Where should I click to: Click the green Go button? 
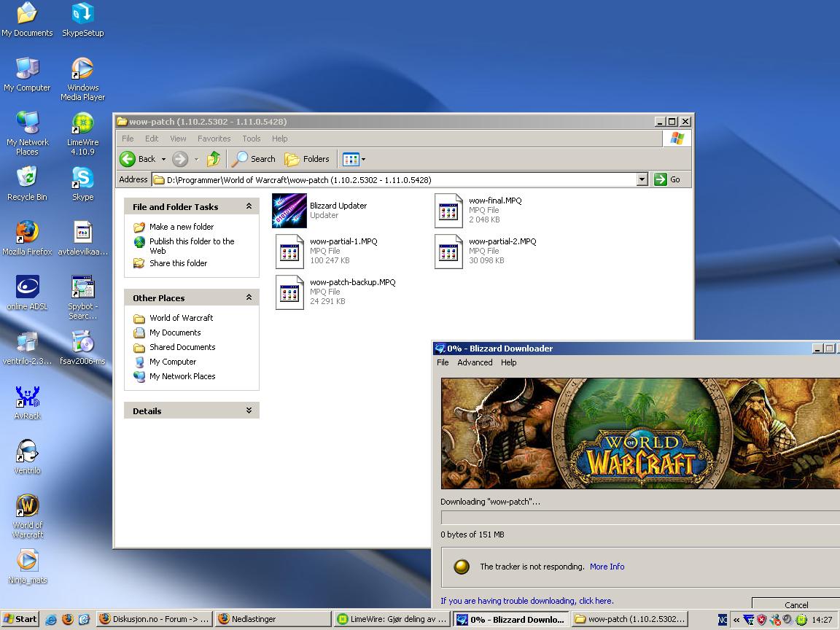pos(667,179)
